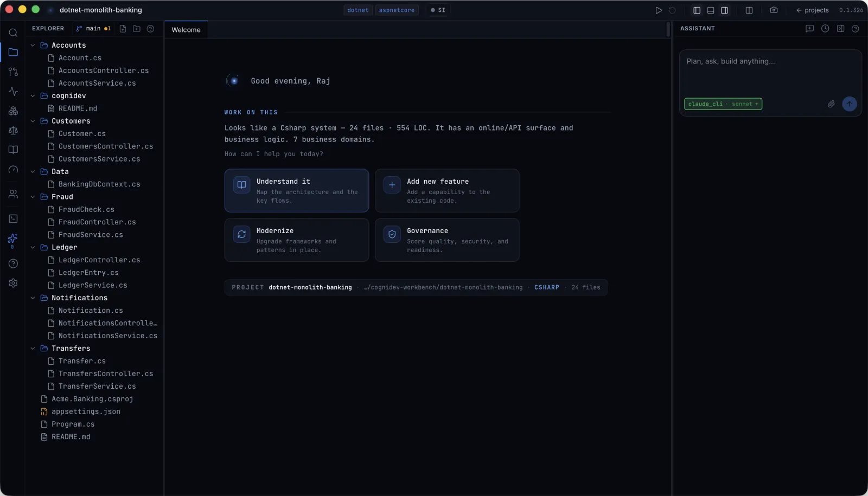
Task: Choose the Modernize card
Action: click(297, 240)
